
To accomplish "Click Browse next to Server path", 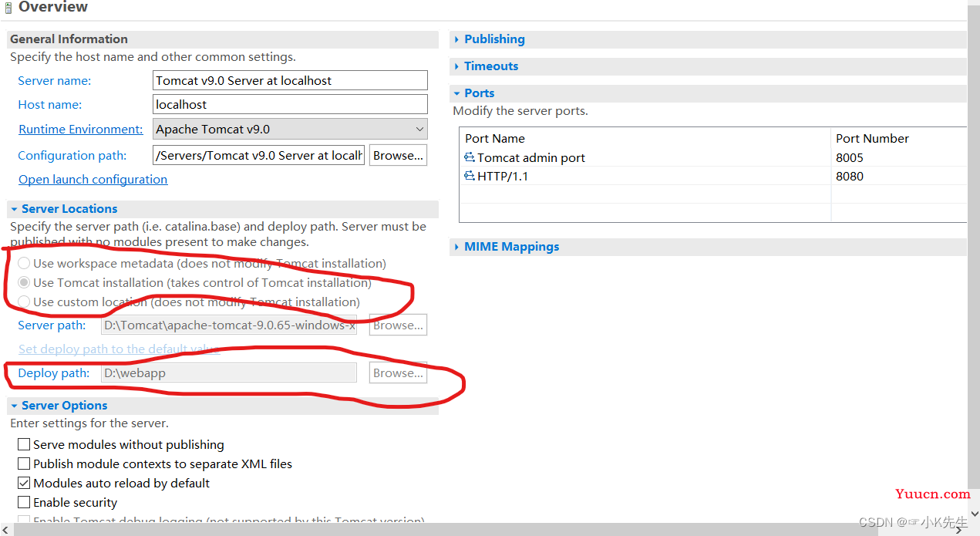I will pyautogui.click(x=398, y=325).
